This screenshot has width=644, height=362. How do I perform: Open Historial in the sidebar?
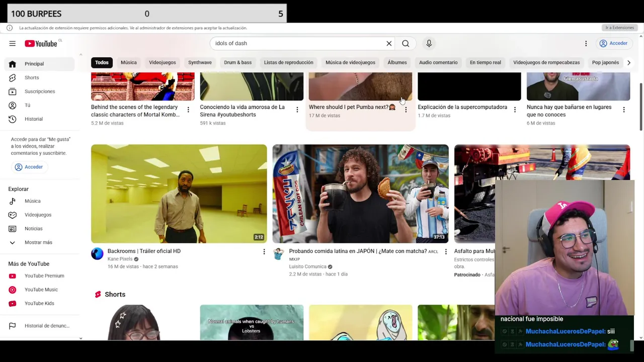pyautogui.click(x=40, y=119)
